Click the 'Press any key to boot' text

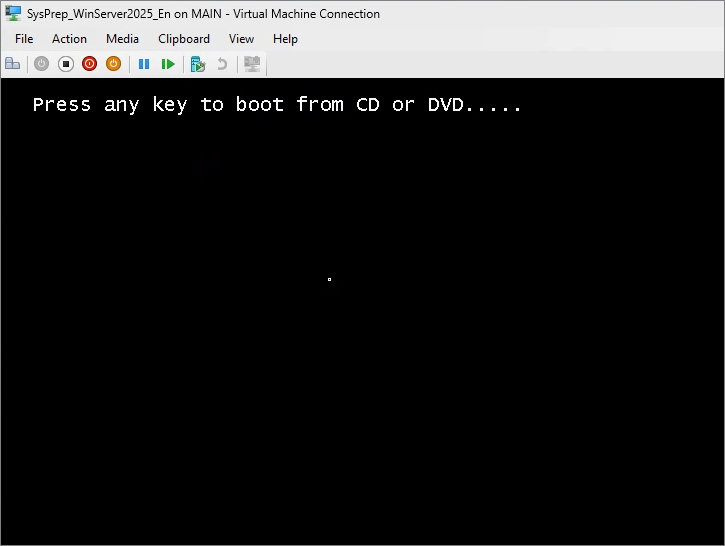tap(277, 104)
